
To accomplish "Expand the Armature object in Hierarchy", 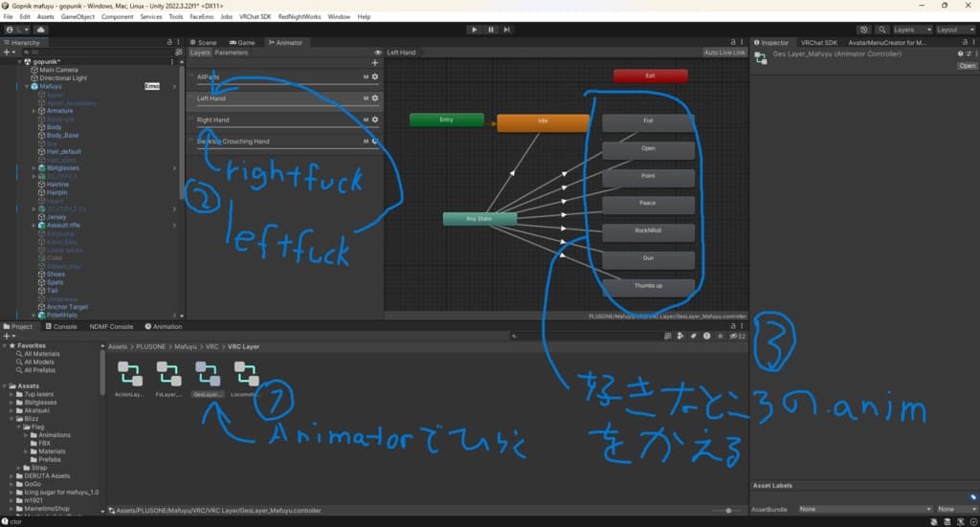I will coord(33,111).
